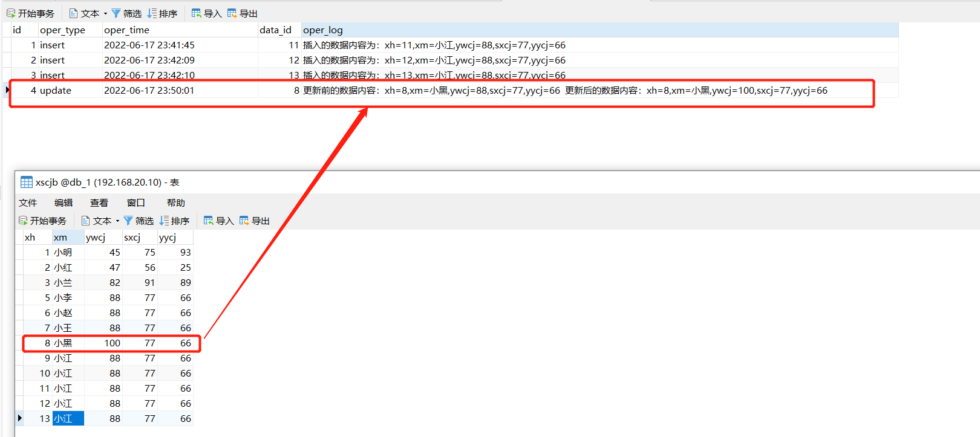Click ywcj value 100 in 小黑 row
The width and height of the screenshot is (980, 437).
coord(103,343)
